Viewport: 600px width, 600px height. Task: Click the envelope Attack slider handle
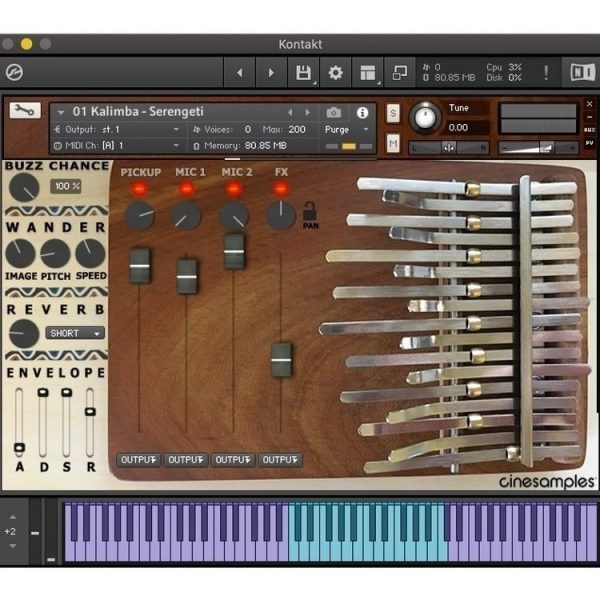(x=19, y=447)
